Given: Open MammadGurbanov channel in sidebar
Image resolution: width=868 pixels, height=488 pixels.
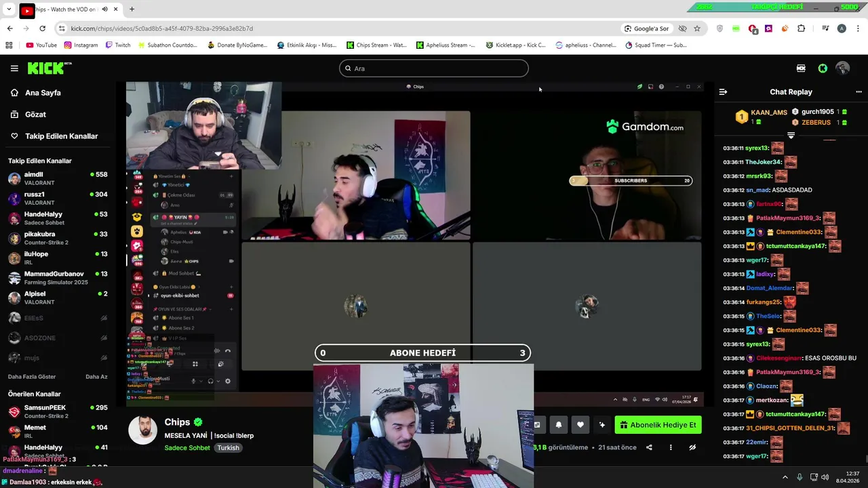Looking at the screenshot, I should (58, 278).
